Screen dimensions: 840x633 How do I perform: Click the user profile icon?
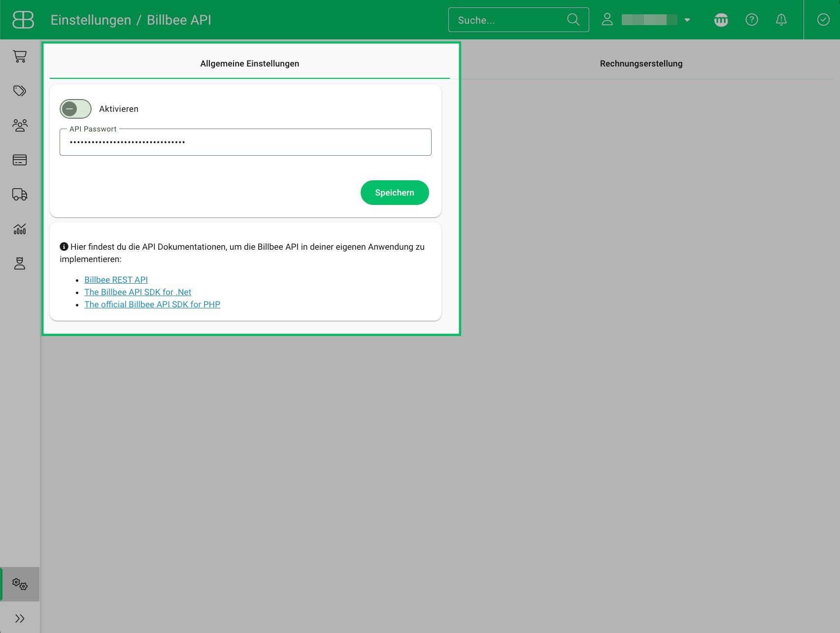(x=607, y=20)
